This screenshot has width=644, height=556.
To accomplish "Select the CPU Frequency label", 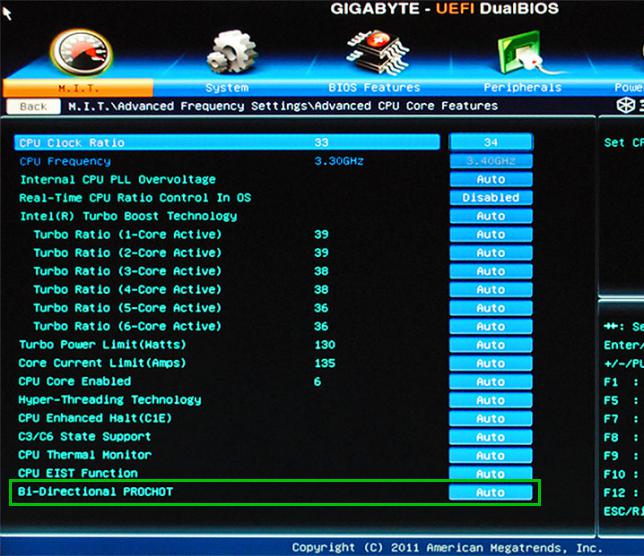I will 65,161.
